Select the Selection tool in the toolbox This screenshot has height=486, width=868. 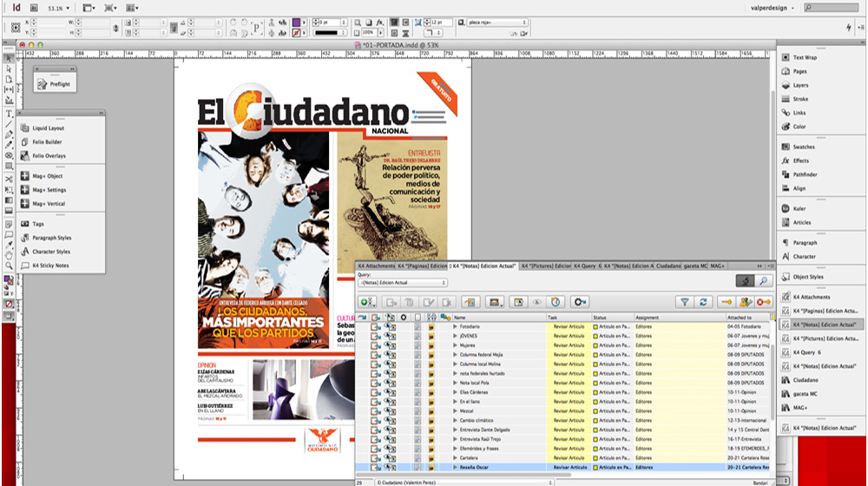pos(9,58)
